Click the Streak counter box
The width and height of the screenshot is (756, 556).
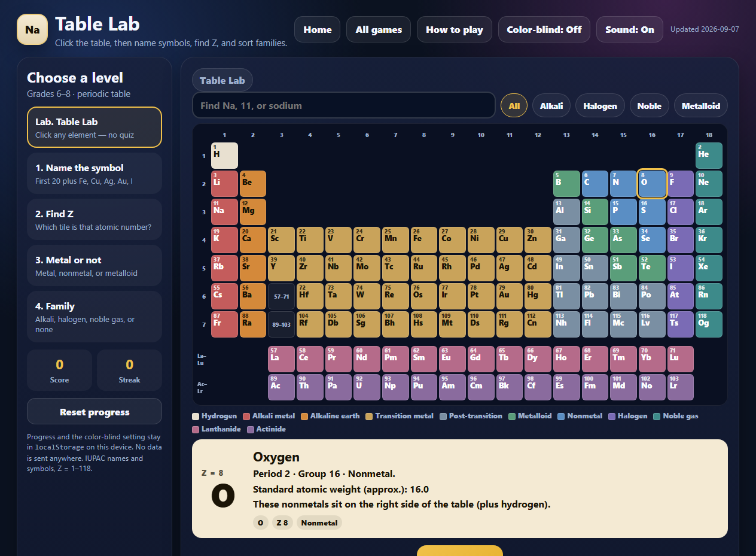129,370
